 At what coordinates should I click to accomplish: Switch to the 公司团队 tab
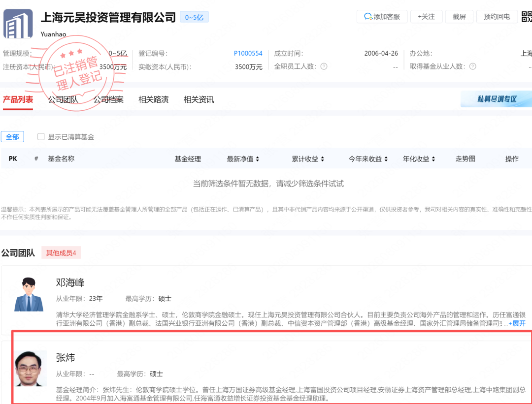(63, 99)
